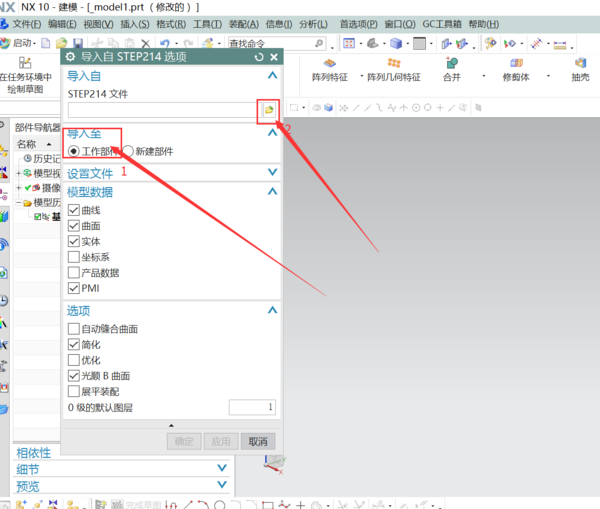
Task: Click the default layer number field
Action: (x=252, y=407)
